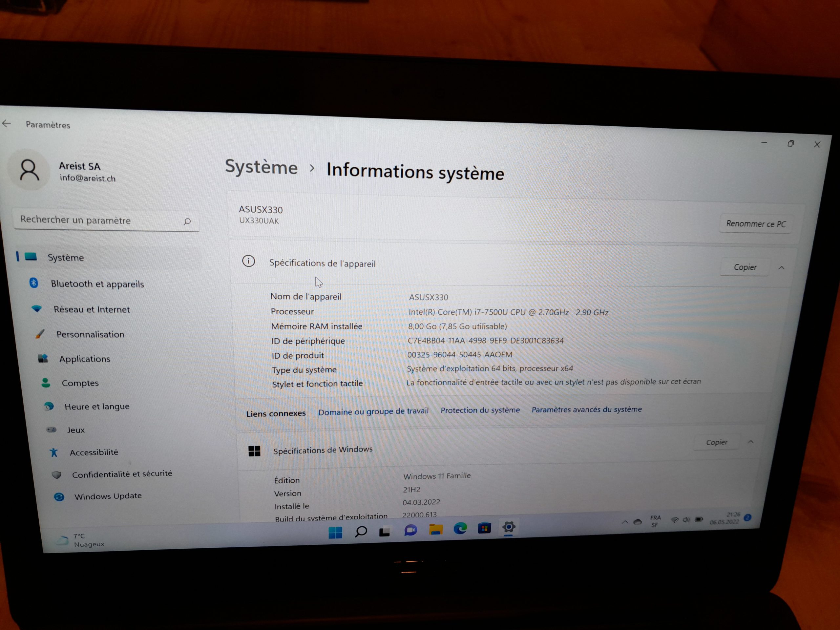This screenshot has width=840, height=630.
Task: Click the Applications sidebar icon
Action: click(43, 358)
